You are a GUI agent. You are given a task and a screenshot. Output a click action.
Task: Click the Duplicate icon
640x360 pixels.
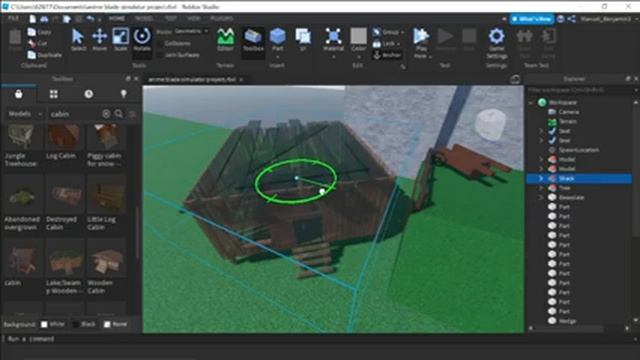(x=31, y=55)
